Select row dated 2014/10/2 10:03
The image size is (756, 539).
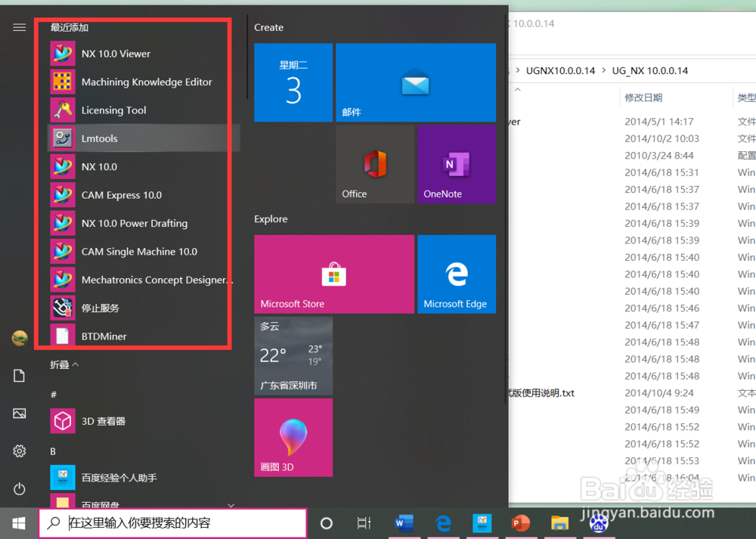633,138
